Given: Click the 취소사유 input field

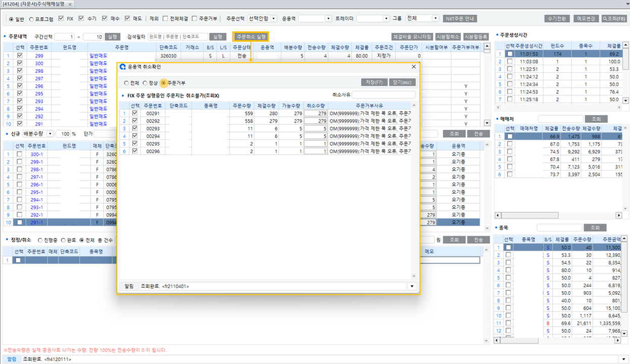Looking at the screenshot, I should (x=383, y=95).
